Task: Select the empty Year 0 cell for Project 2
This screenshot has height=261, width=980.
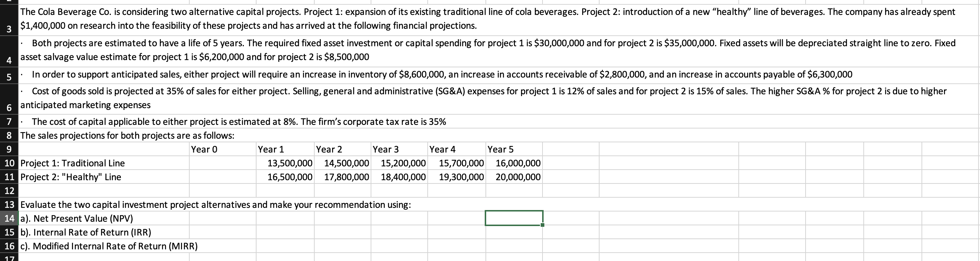Action: click(x=222, y=177)
